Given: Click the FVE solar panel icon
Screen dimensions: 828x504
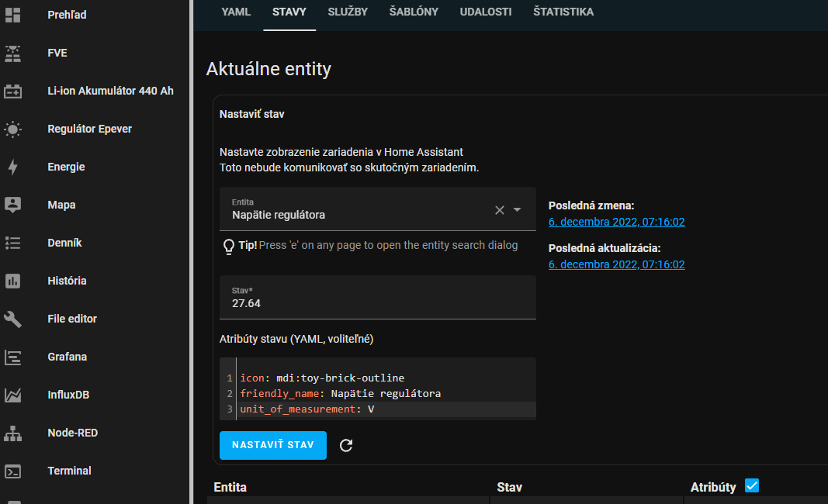Looking at the screenshot, I should coord(13,53).
